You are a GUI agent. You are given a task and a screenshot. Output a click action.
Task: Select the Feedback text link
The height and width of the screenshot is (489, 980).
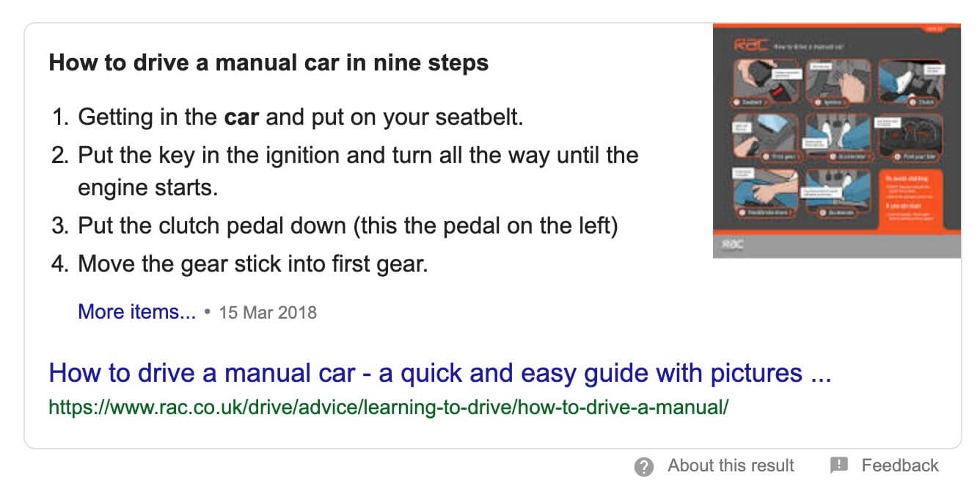pos(900,466)
